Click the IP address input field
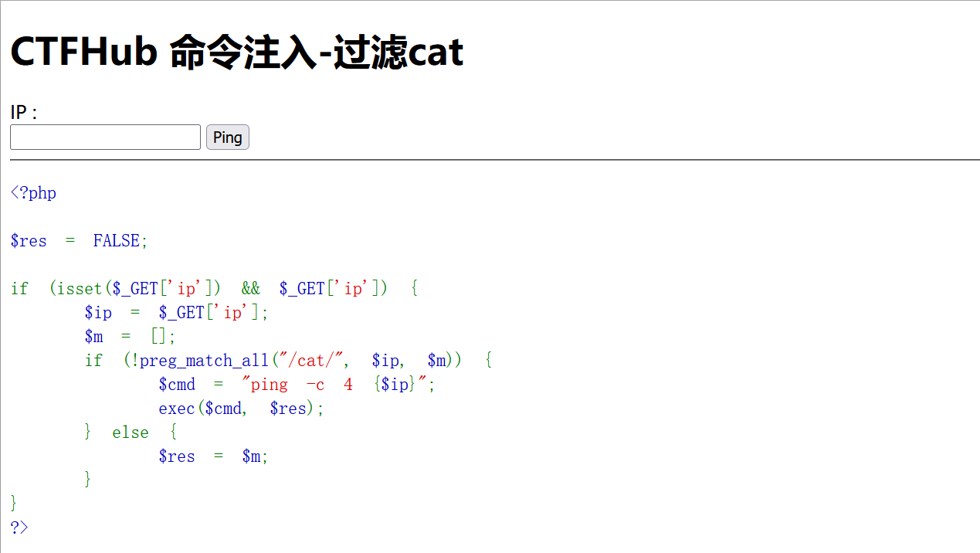980x553 pixels. tap(105, 137)
